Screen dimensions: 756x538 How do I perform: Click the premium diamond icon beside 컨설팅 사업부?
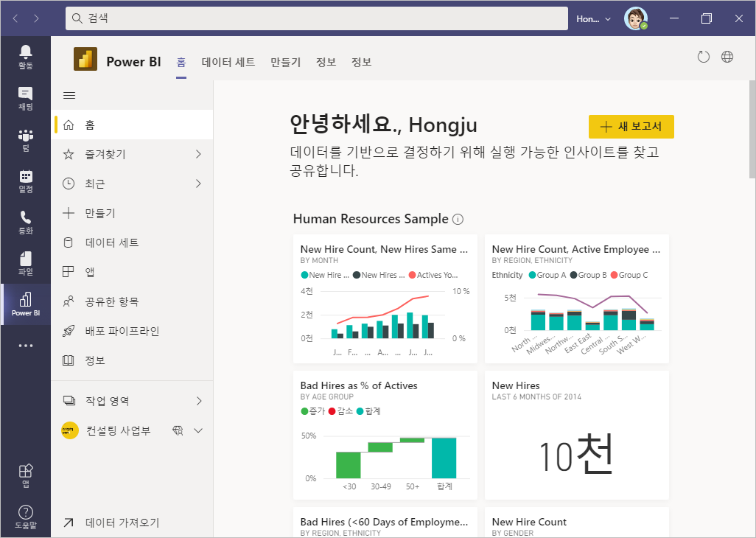point(178,430)
